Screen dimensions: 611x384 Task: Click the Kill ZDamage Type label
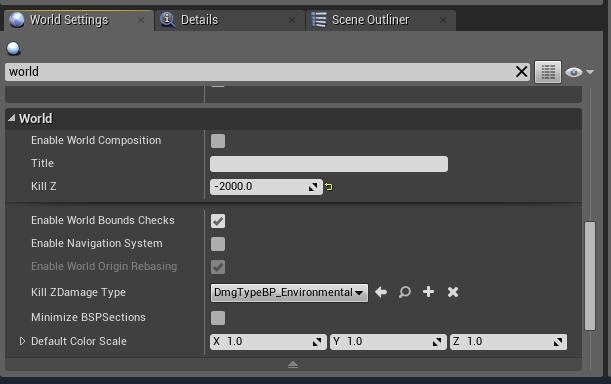[78, 292]
